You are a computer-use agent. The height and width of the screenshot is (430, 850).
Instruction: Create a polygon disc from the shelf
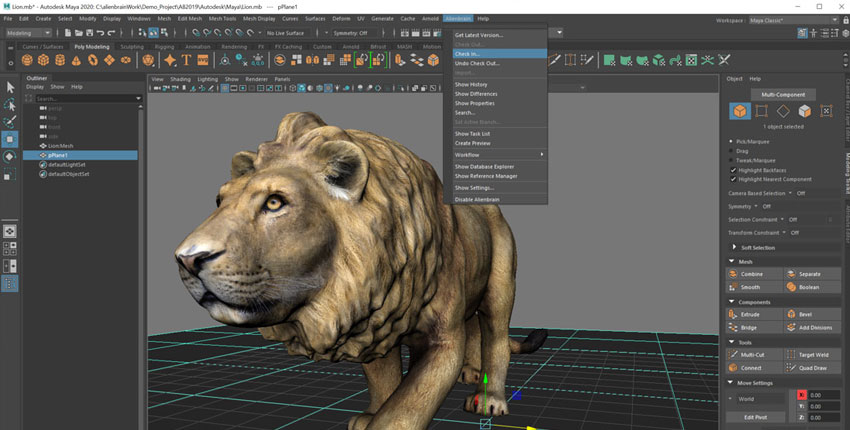(x=126, y=60)
